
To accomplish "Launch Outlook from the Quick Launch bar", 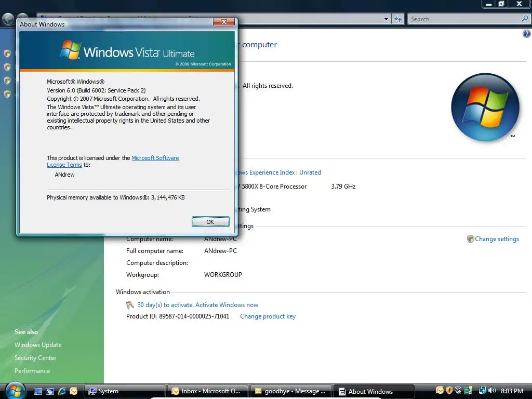I will 74,391.
